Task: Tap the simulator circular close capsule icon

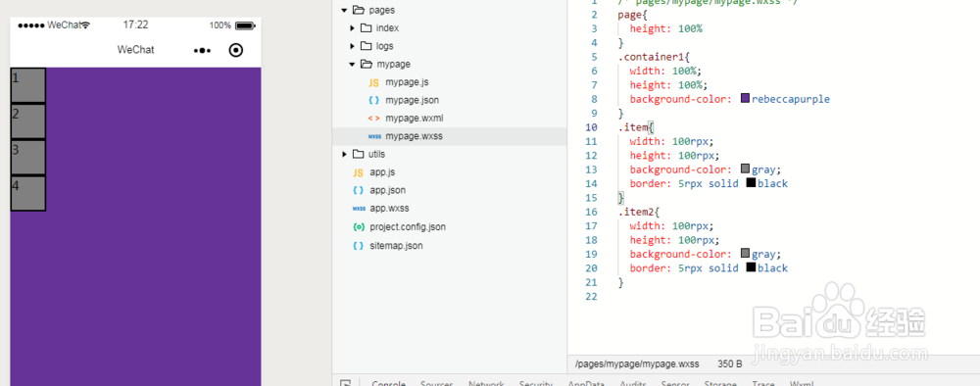Action: pyautogui.click(x=235, y=50)
